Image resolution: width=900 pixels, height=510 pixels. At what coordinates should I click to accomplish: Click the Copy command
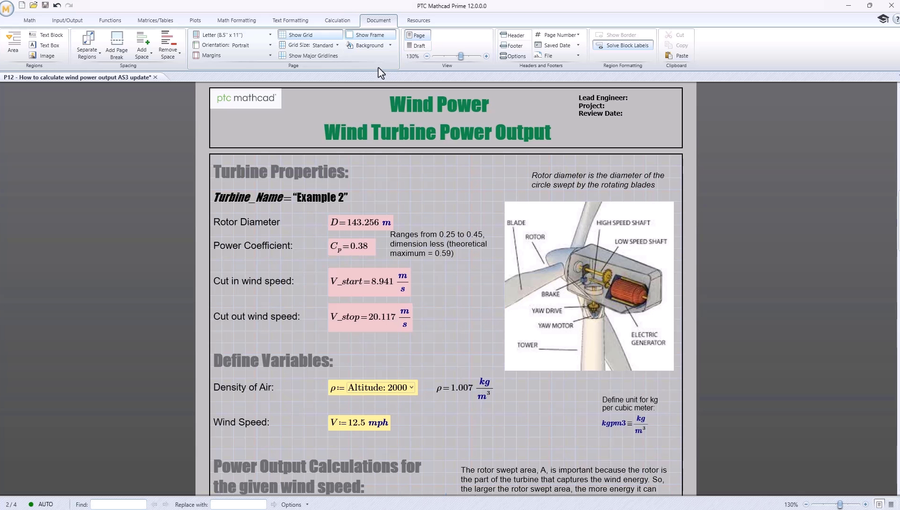point(676,45)
